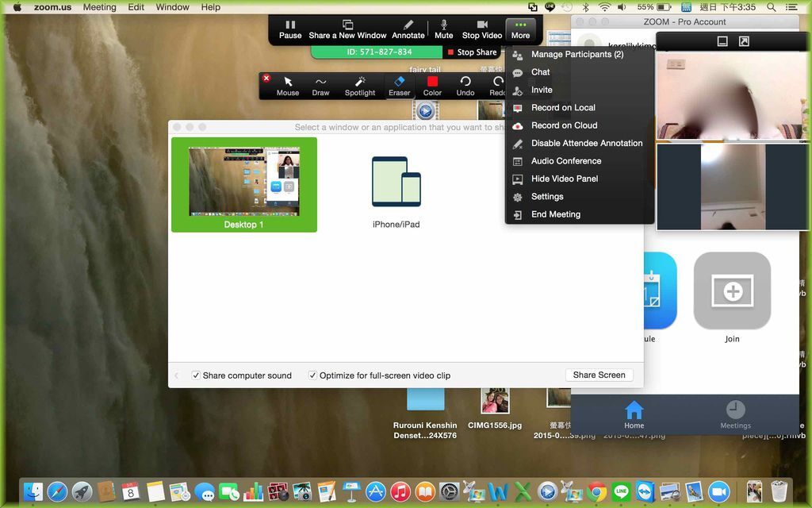Mute the microphone

pyautogui.click(x=444, y=29)
